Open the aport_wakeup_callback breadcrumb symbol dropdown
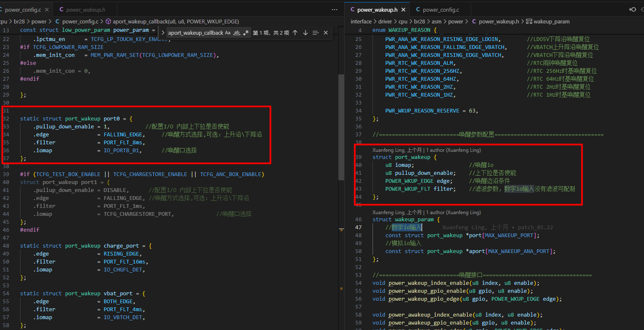 [175, 21]
